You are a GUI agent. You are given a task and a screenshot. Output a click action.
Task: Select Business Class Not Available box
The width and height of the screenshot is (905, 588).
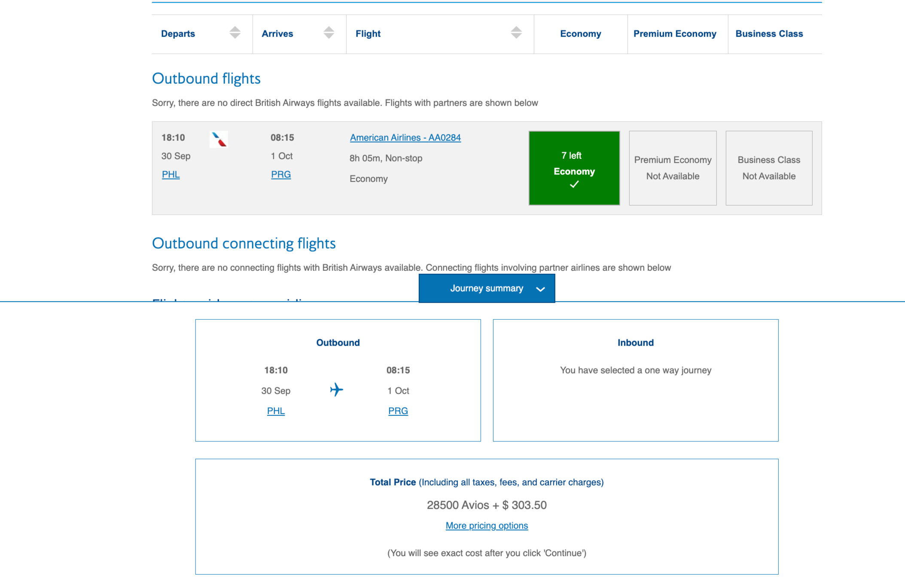tap(769, 168)
